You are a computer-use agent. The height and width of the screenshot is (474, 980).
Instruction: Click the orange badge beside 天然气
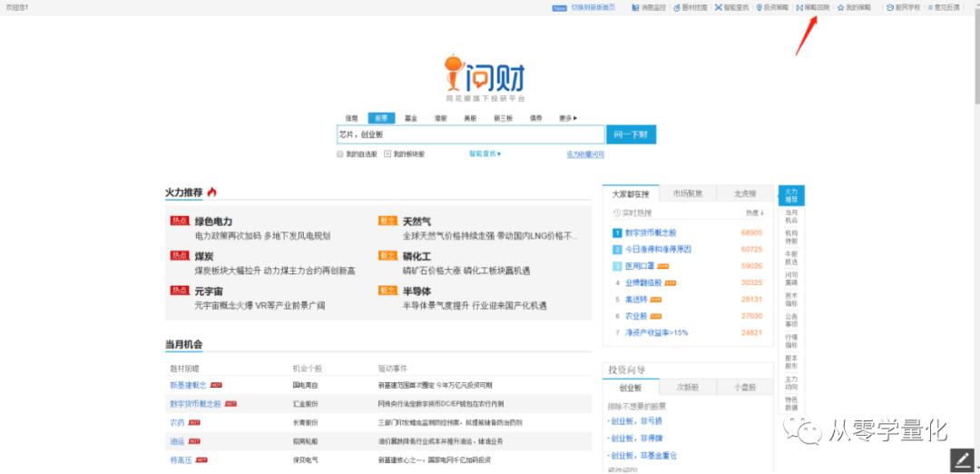387,221
